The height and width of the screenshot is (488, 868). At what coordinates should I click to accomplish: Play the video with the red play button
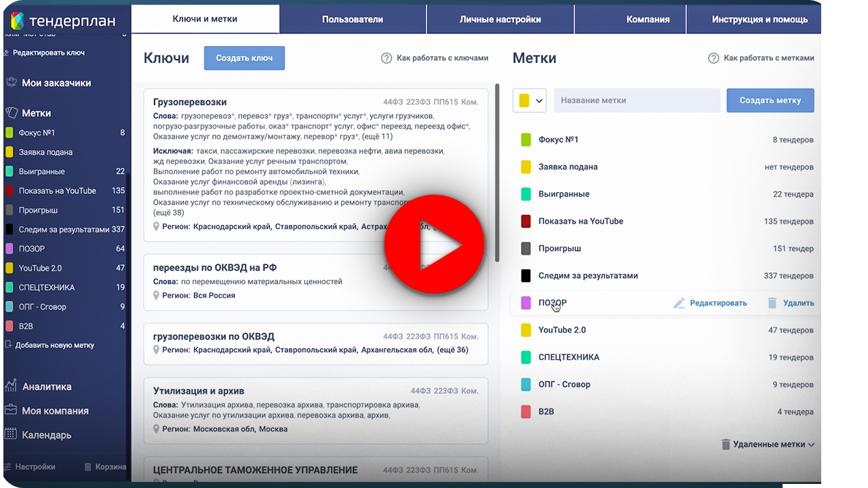point(434,244)
